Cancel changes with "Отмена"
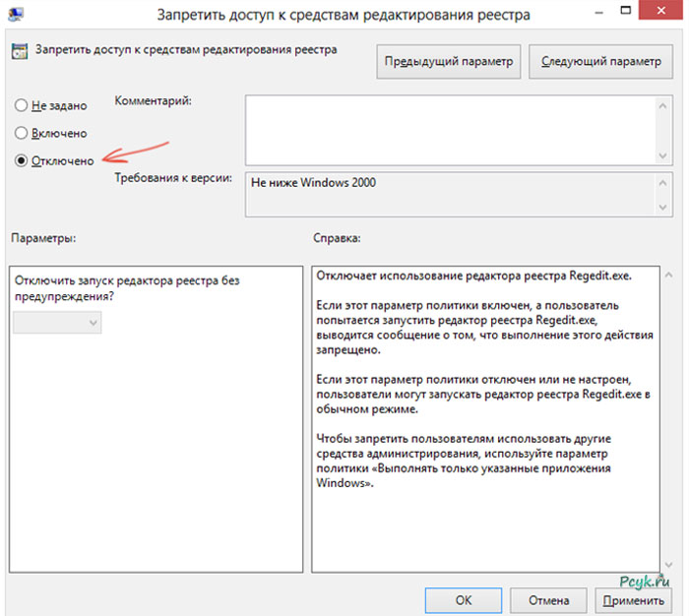 tap(548, 599)
